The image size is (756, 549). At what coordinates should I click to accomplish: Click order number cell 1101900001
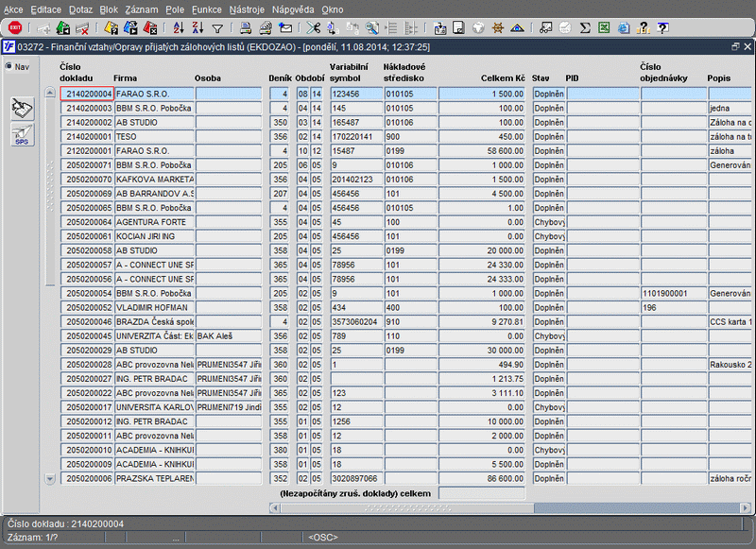coord(674,293)
